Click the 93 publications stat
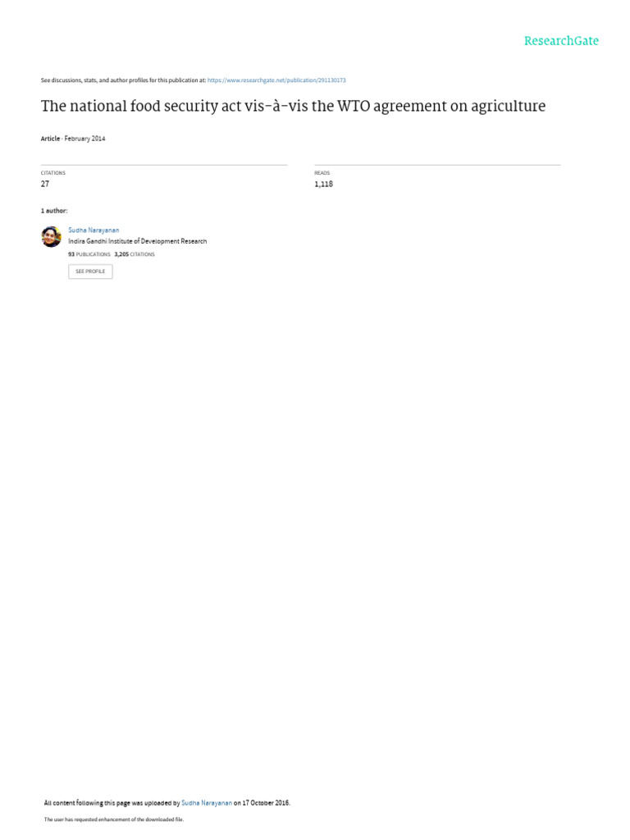 [89, 254]
